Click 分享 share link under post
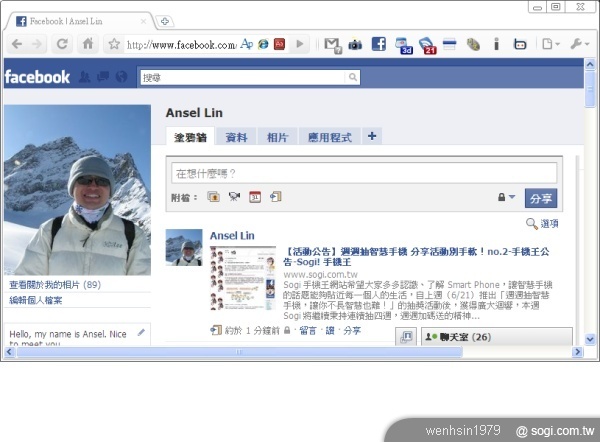Image resolution: width=600 pixels, height=442 pixels. pos(352,331)
